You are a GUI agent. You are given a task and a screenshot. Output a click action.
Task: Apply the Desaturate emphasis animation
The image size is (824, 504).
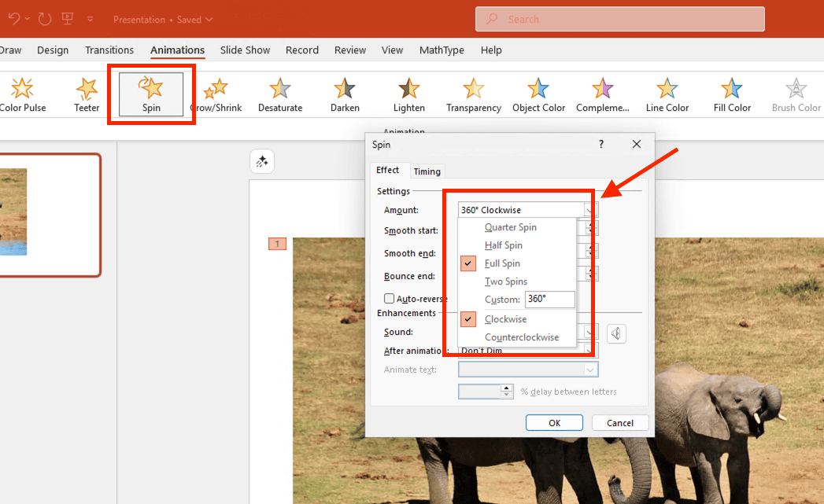tap(280, 94)
